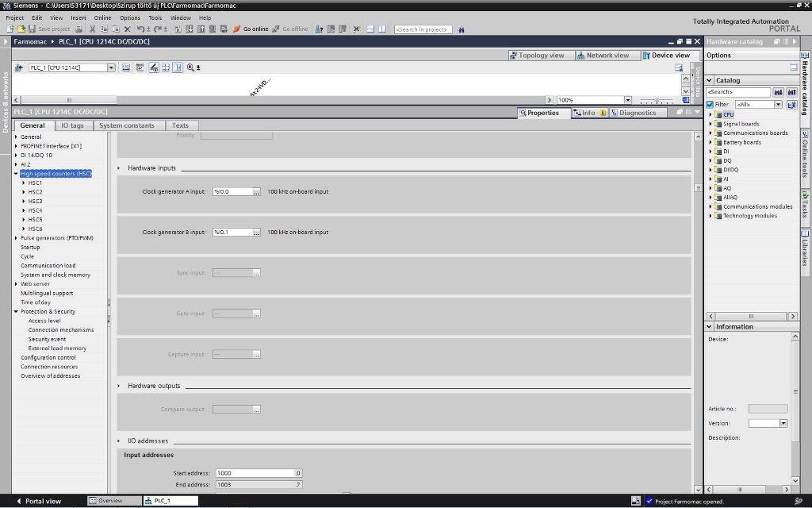Click the Portal view button
Screen dimensions: 812x508
tap(40, 502)
